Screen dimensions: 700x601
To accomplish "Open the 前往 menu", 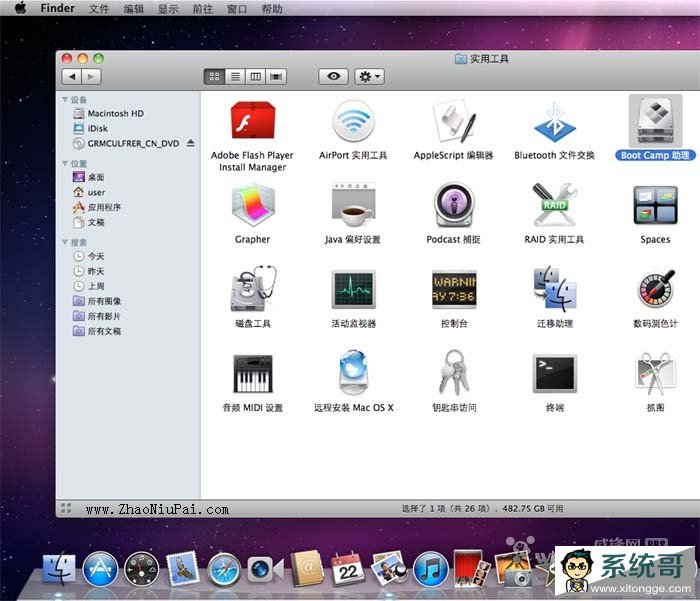I will (x=203, y=8).
